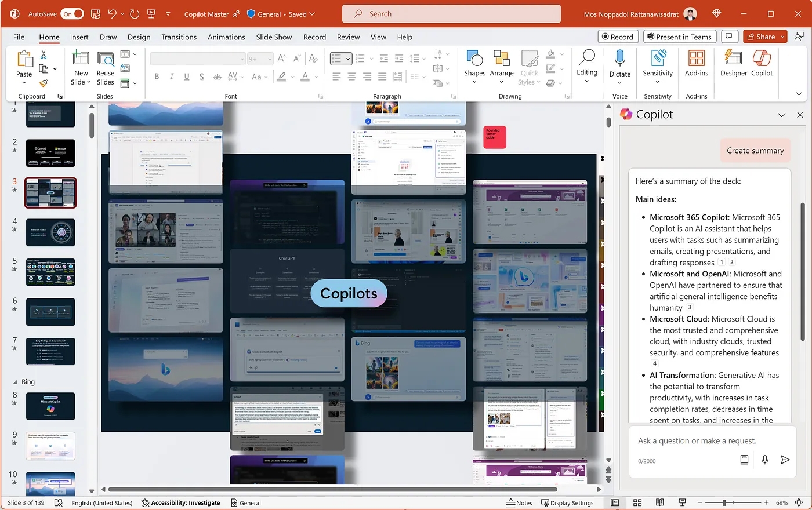Toggle the Notes pane
Screen dimensions: 812x510
tap(519, 502)
